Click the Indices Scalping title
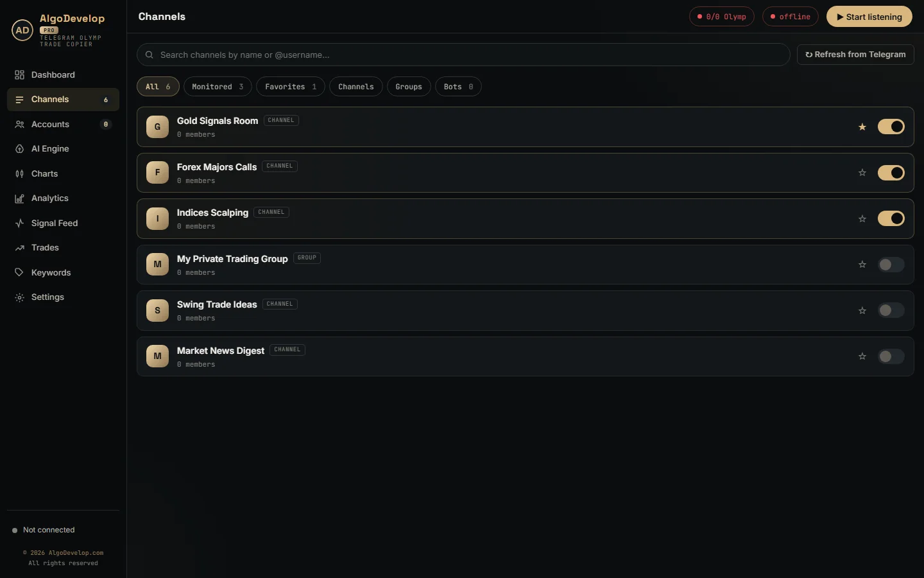Screen dimensions: 924x578 click(212, 213)
